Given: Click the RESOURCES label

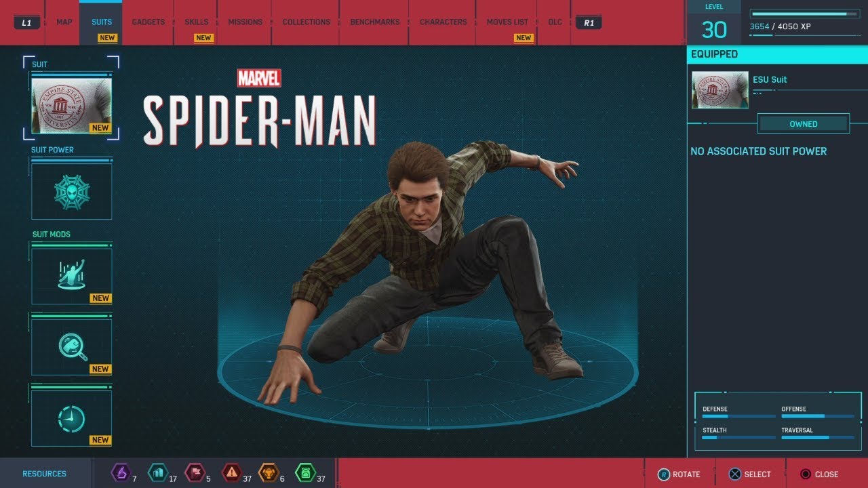Looking at the screenshot, I should point(44,474).
